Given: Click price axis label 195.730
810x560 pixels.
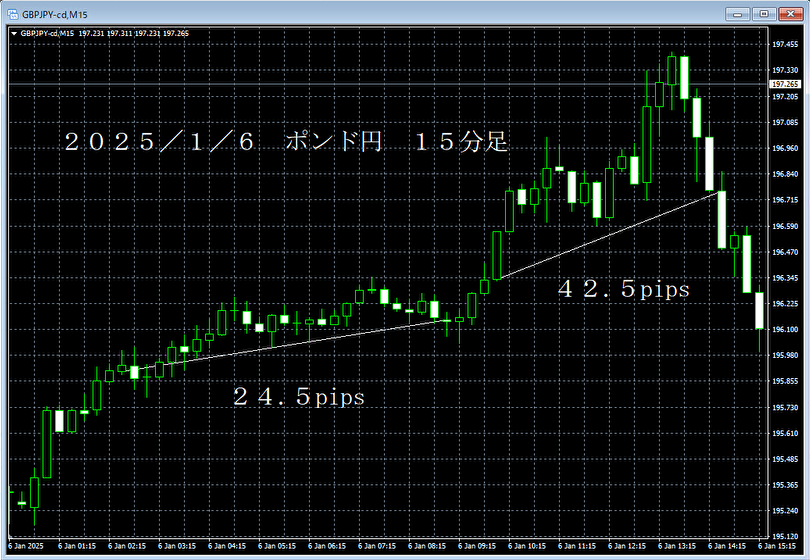Looking at the screenshot, I should [x=785, y=408].
